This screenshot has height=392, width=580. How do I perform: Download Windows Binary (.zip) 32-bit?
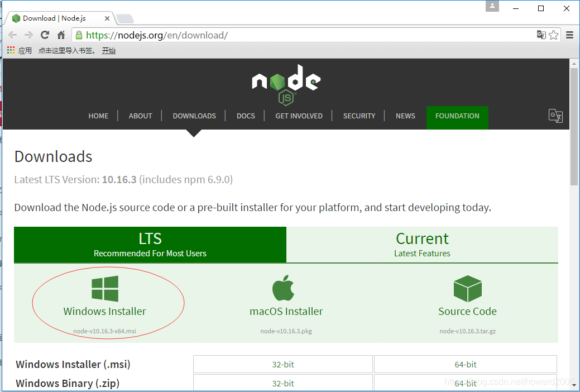(x=283, y=383)
